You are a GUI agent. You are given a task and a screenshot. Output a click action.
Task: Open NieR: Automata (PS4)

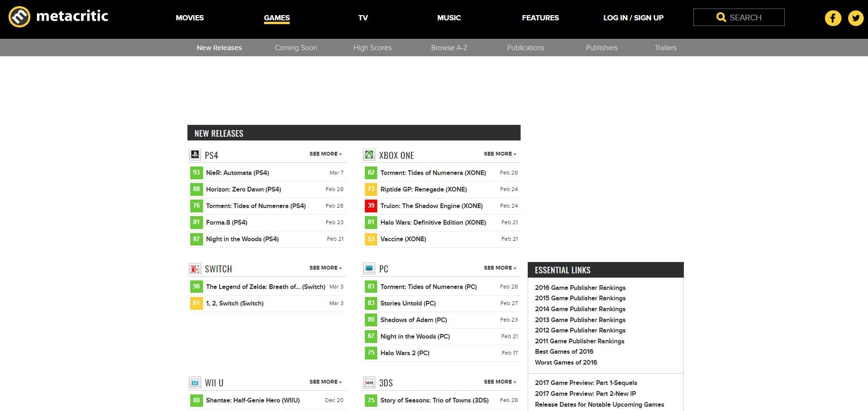[x=238, y=173]
